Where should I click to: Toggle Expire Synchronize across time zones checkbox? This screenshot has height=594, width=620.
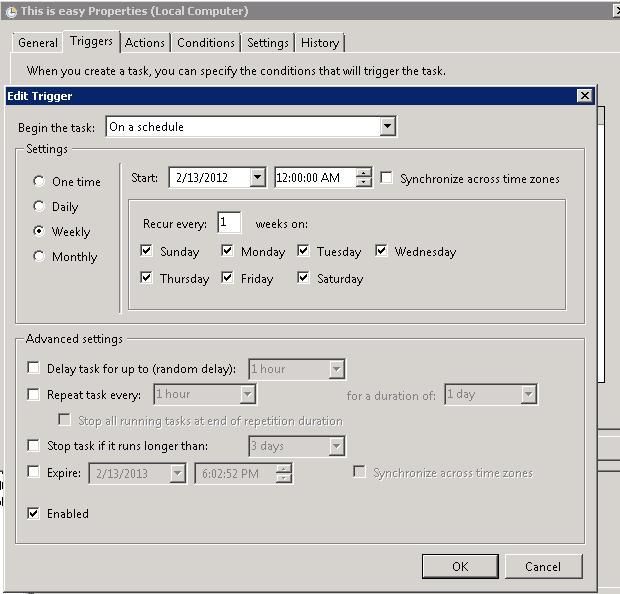click(x=359, y=472)
